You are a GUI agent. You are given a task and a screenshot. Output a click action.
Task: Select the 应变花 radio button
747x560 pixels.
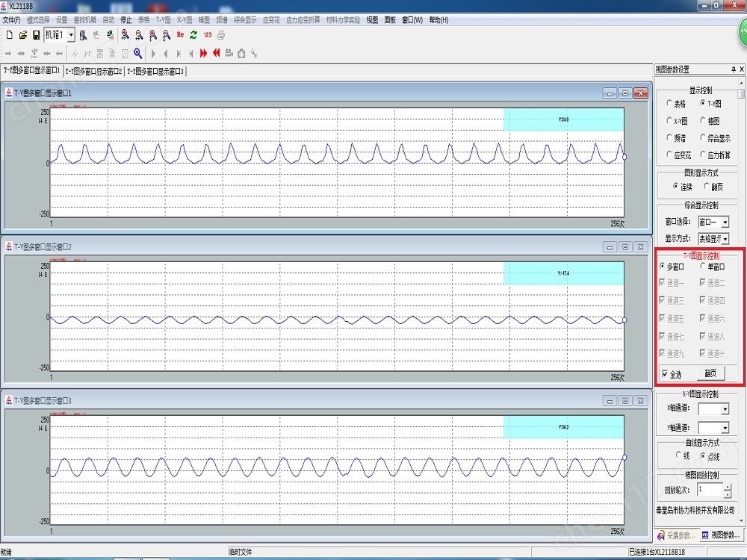[x=669, y=155]
